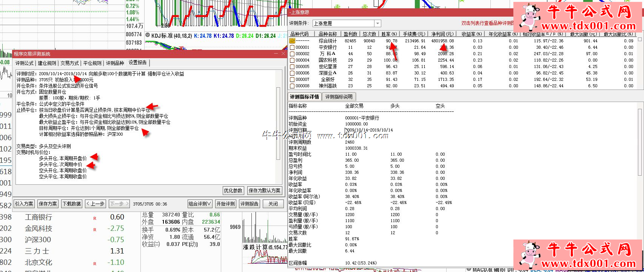Select the 世纪星源 name cell
Viewport: 644px width, 272px height.
(328, 66)
